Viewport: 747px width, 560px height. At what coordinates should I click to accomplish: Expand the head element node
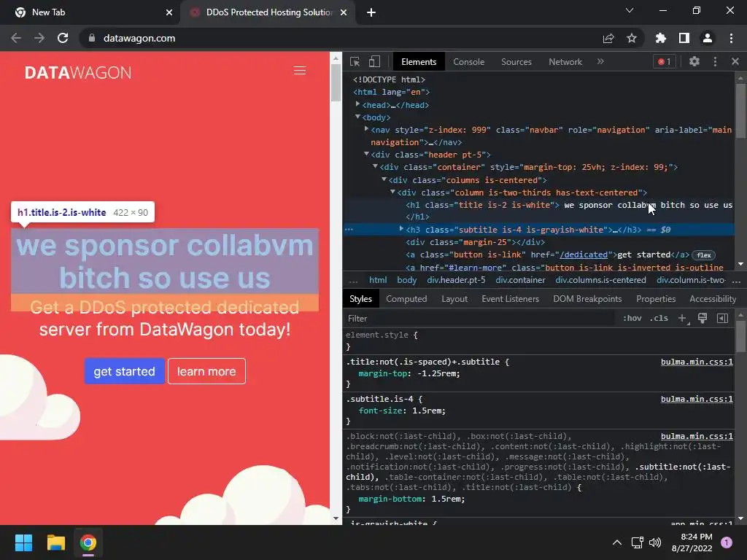point(357,104)
